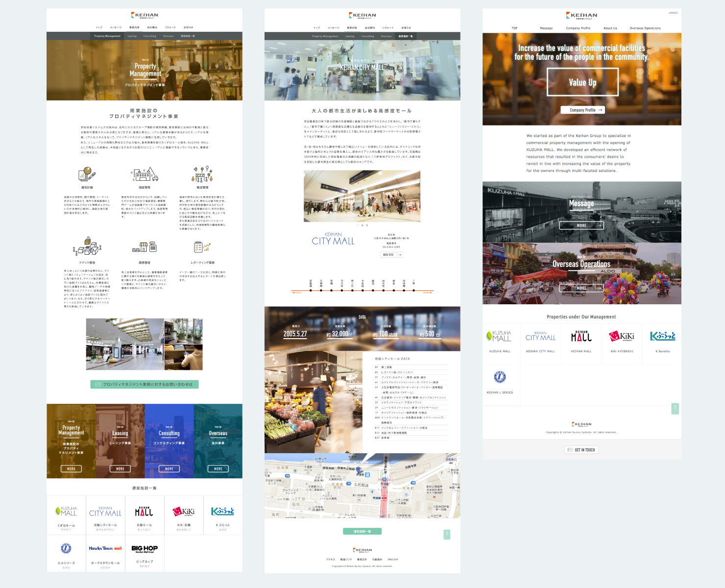Click the GET IN TOUCH button
725x588 pixels.
[x=581, y=450]
